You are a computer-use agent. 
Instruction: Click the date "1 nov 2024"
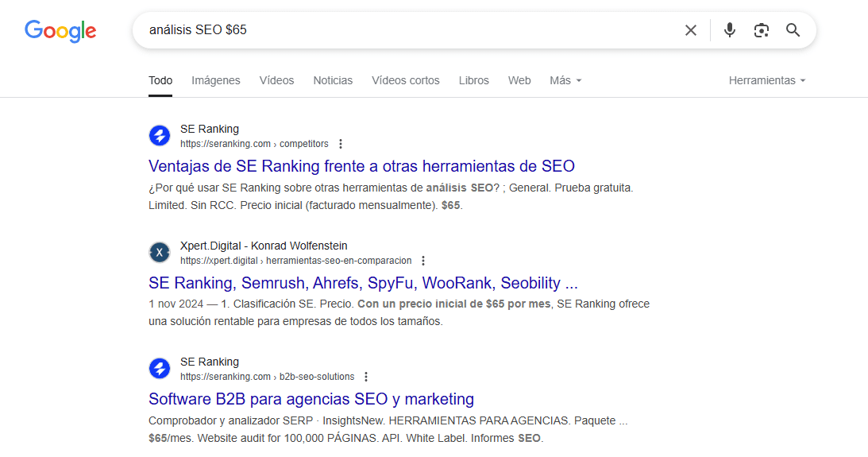point(176,304)
